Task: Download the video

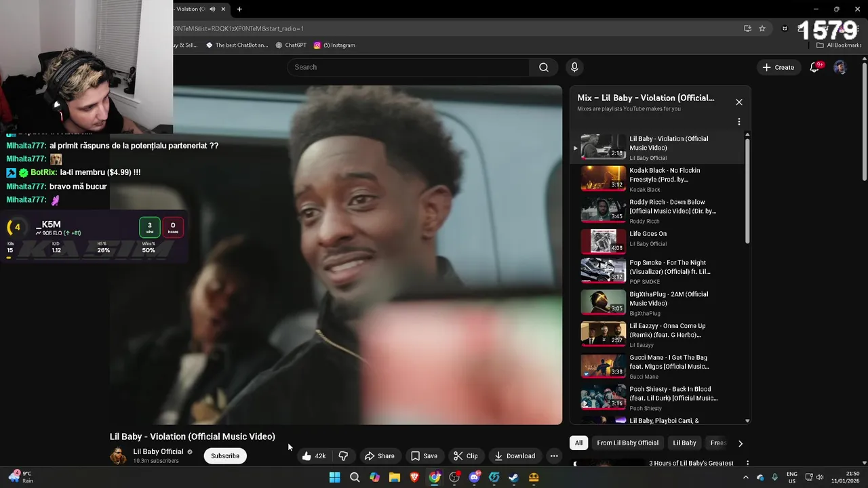Action: pos(515,456)
